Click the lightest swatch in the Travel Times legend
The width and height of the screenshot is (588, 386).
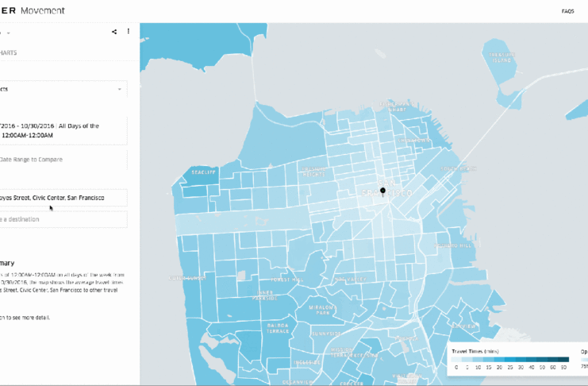(456, 360)
